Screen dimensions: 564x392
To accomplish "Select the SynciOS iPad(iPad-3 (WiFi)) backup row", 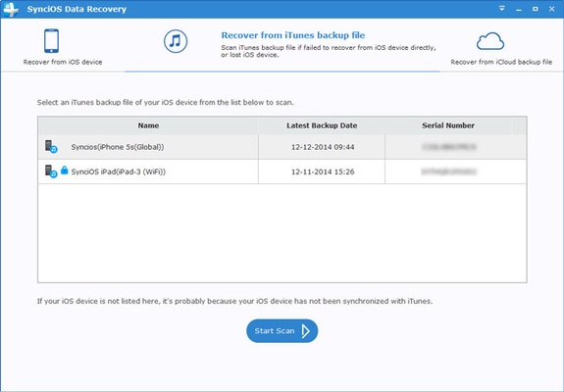I will click(282, 171).
